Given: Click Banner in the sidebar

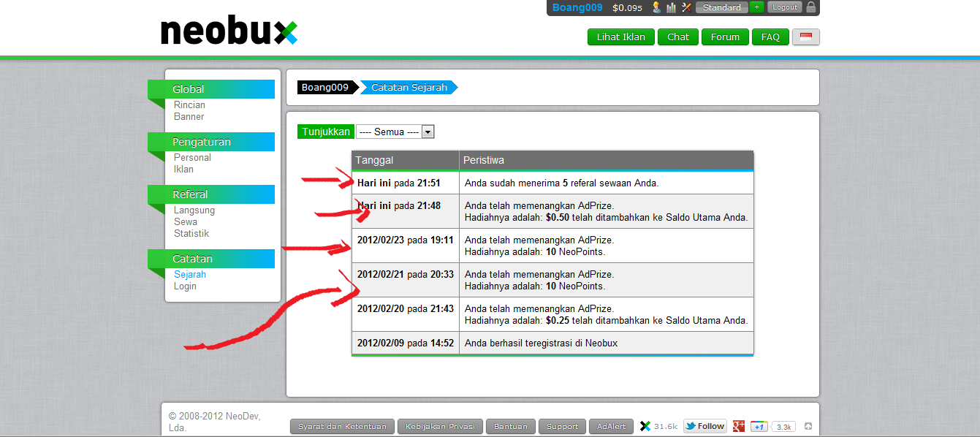Looking at the screenshot, I should (x=189, y=117).
